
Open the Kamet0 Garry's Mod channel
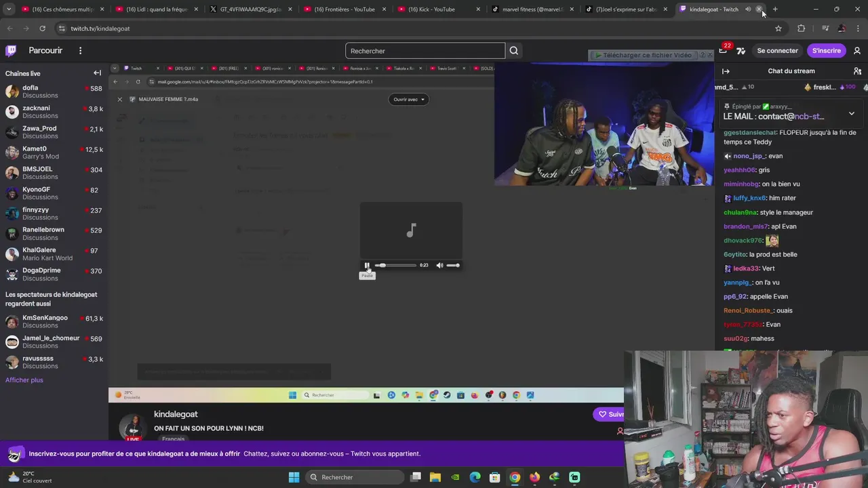pos(53,152)
